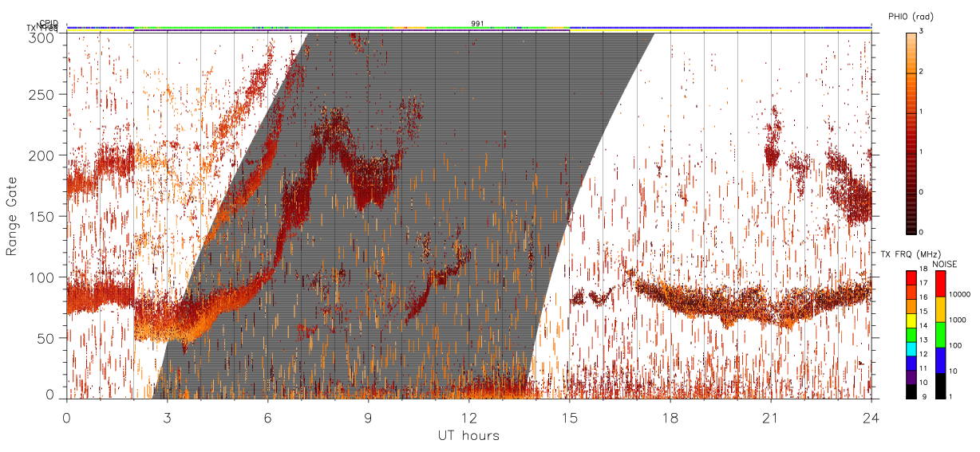Click the 300 tick on Range Gate axis
The width and height of the screenshot is (980, 452).
[42, 37]
